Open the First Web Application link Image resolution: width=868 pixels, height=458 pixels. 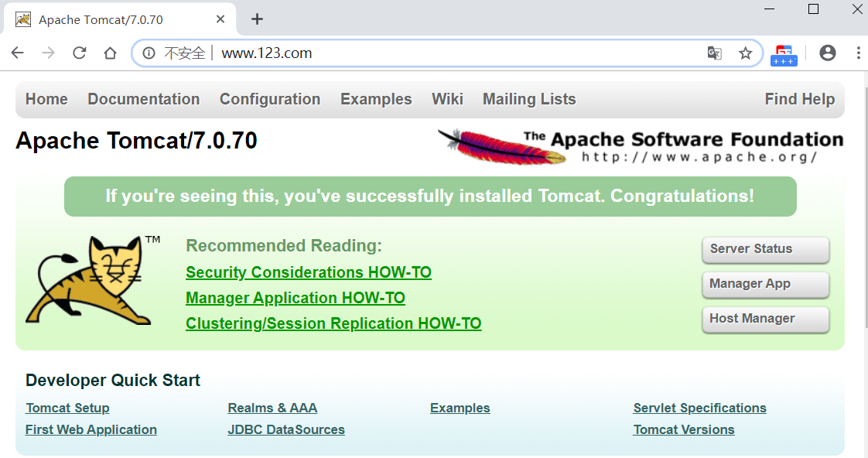tap(91, 429)
